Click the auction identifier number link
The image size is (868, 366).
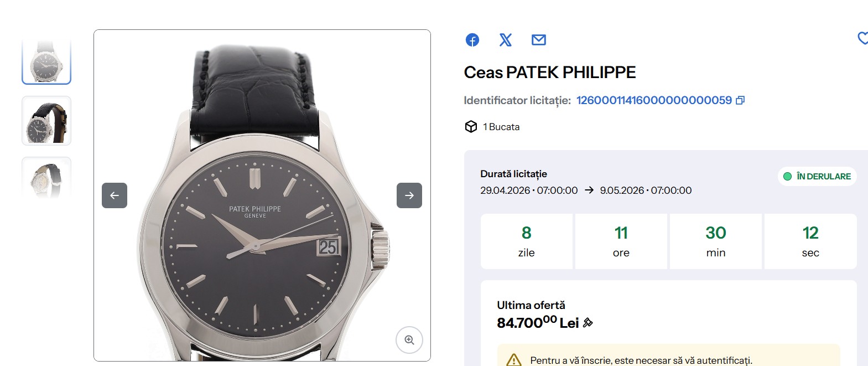pos(654,100)
